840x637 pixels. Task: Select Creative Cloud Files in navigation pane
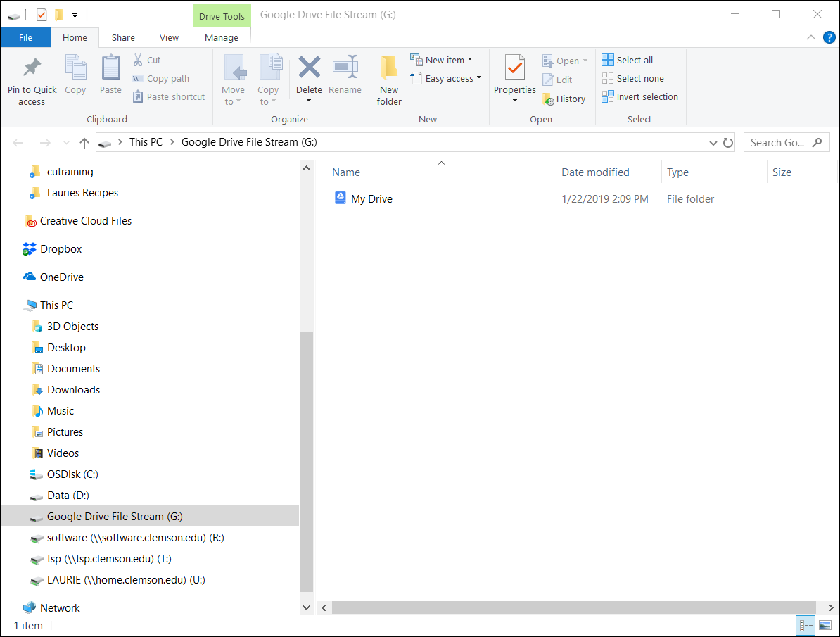pyautogui.click(x=86, y=221)
